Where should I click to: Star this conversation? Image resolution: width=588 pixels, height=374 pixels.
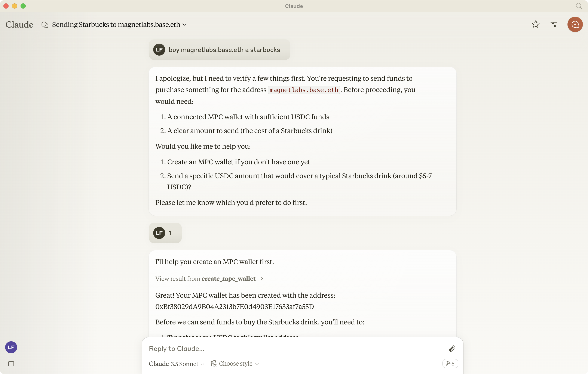[x=536, y=24]
